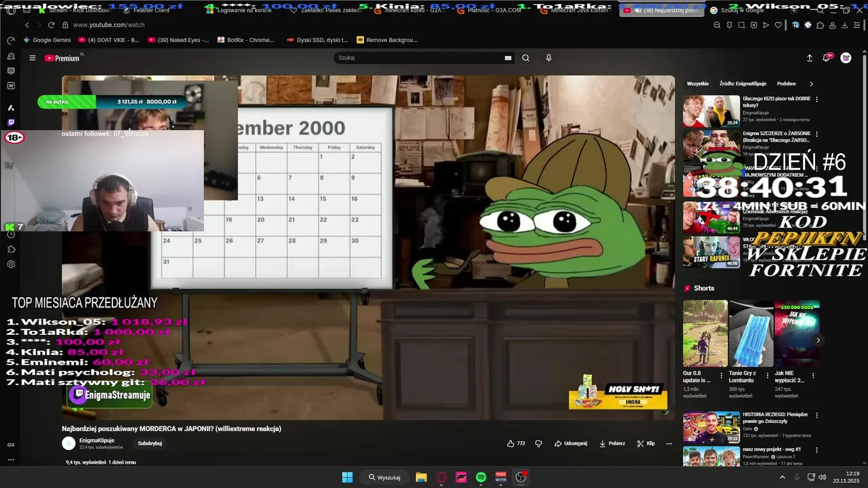Switch to 'Minecraft Java Edition' tab
The image size is (868, 488).
point(575,10)
